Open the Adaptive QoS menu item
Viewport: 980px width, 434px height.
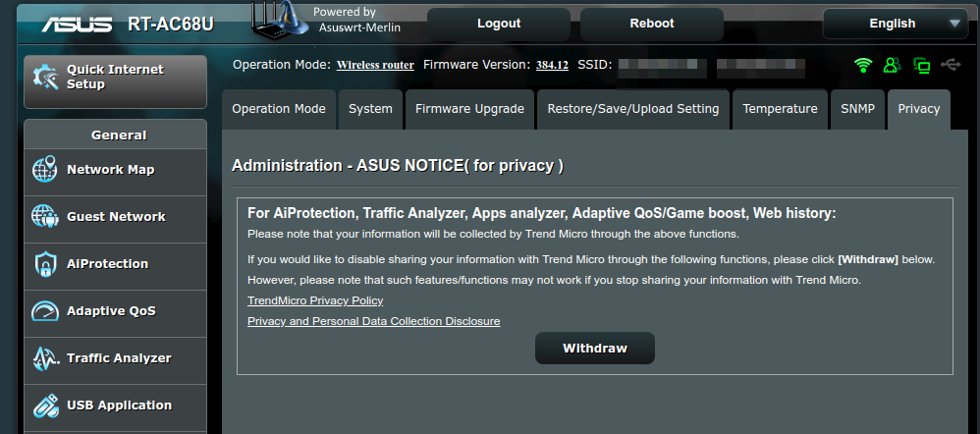tap(115, 313)
